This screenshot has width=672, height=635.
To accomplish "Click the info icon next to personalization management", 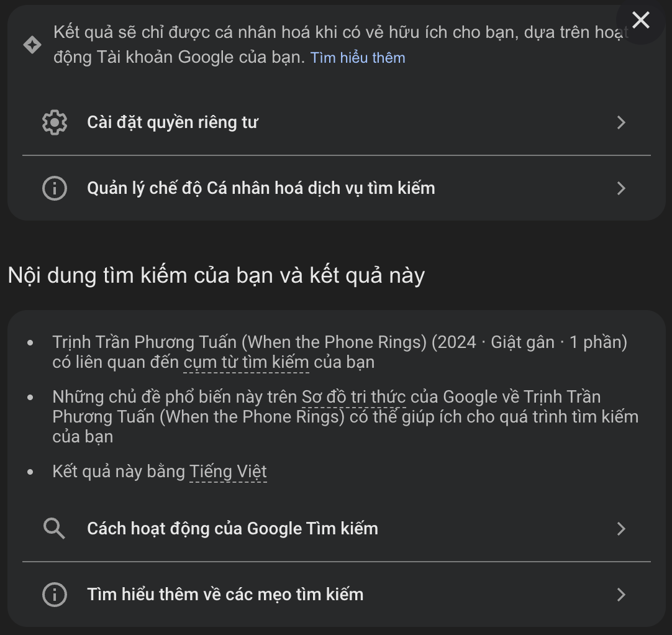I will 54,188.
